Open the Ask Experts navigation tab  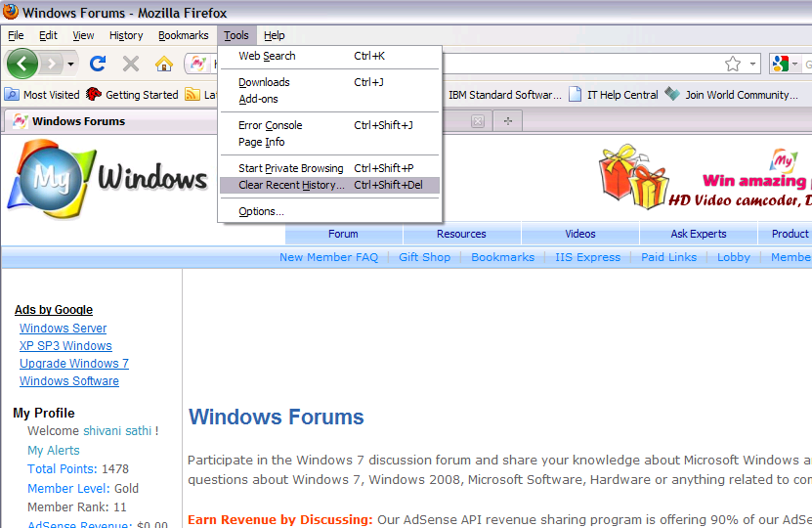[x=699, y=234]
